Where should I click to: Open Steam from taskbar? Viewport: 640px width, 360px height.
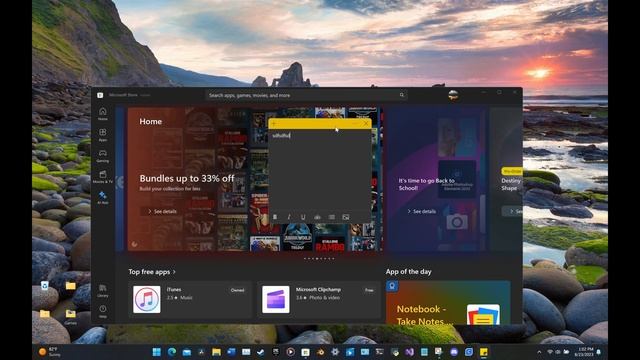260,352
